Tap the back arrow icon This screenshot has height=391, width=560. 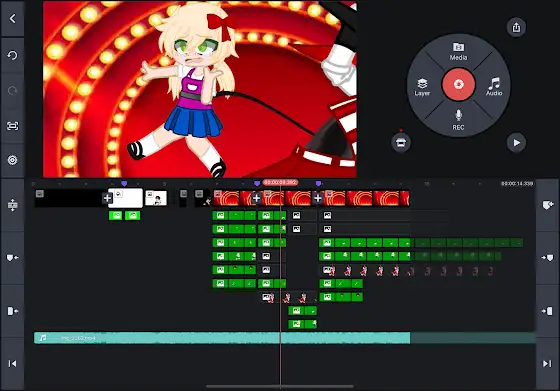pos(12,19)
